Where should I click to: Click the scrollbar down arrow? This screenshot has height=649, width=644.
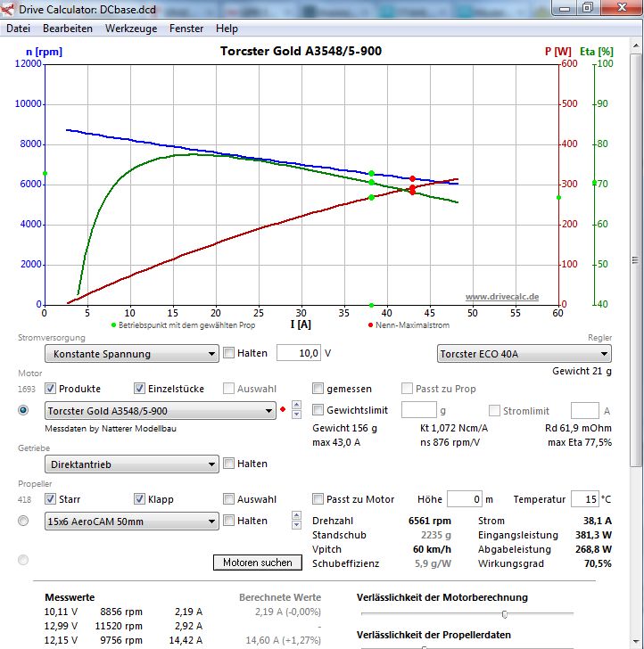(x=636, y=642)
